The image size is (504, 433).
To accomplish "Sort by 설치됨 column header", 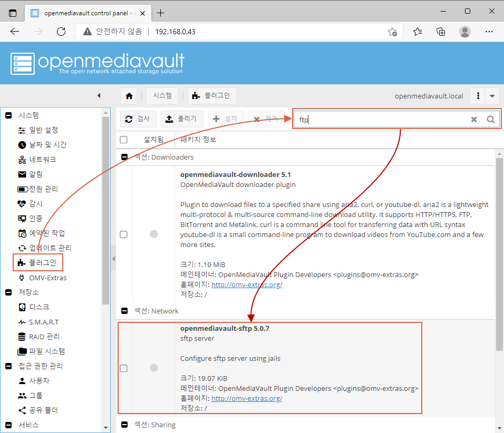I will [x=153, y=140].
